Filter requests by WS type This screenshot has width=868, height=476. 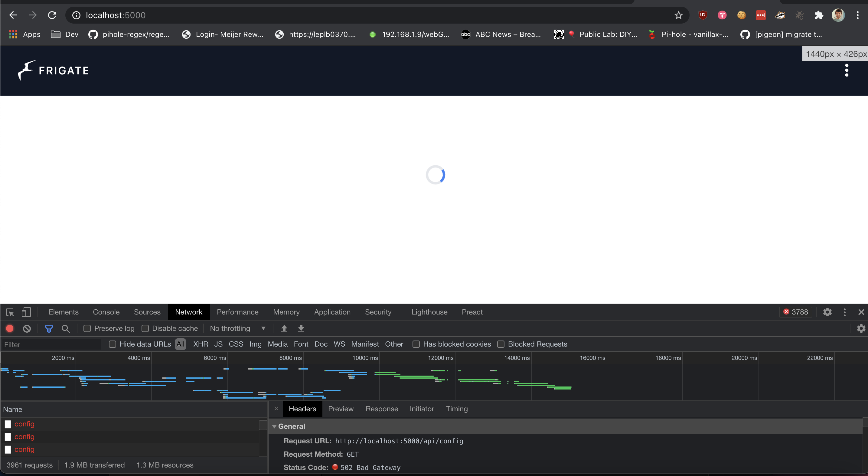339,344
